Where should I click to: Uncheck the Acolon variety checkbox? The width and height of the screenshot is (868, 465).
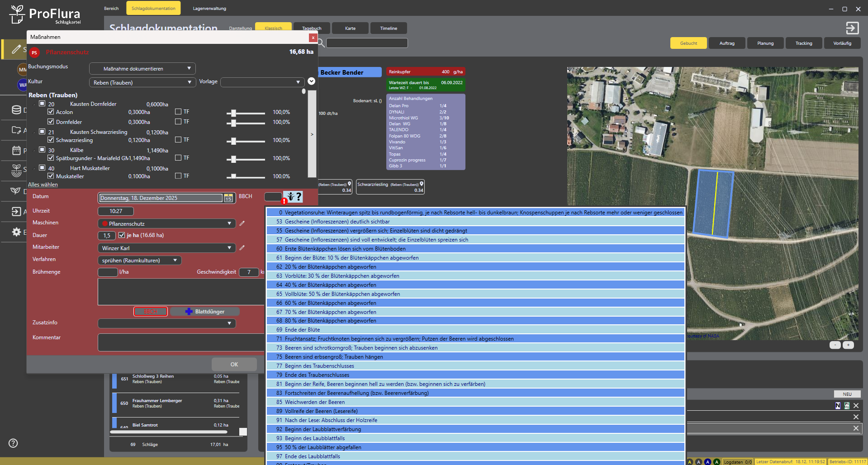tap(51, 112)
